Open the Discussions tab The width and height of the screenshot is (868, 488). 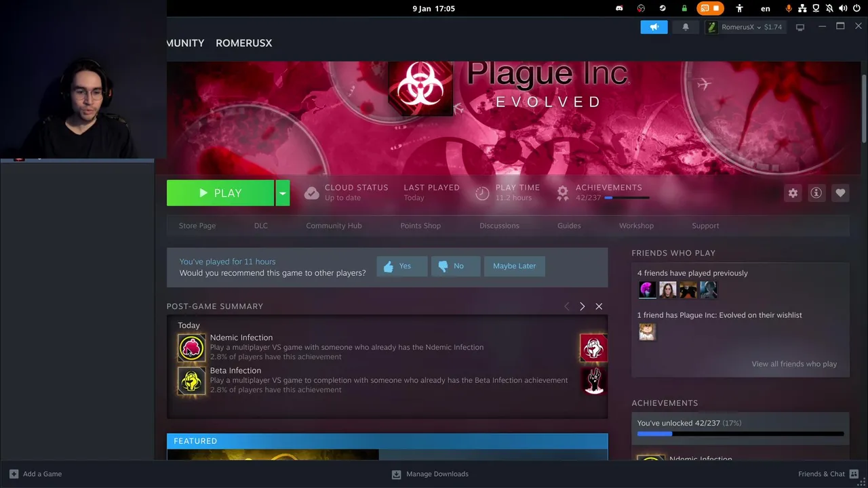click(x=499, y=226)
